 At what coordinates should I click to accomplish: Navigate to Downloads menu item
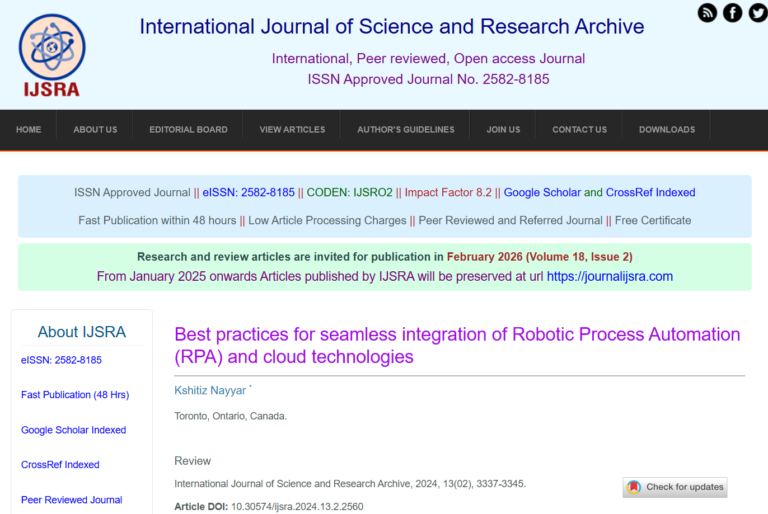(x=667, y=130)
